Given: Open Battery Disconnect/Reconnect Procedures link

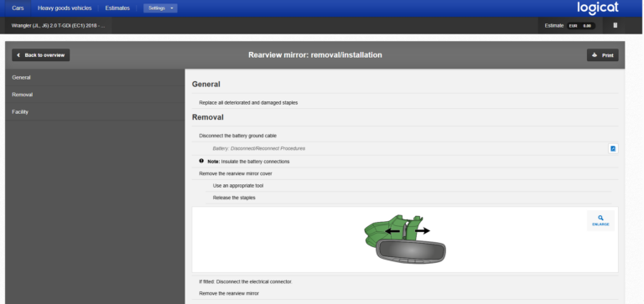Looking at the screenshot, I should [x=259, y=148].
